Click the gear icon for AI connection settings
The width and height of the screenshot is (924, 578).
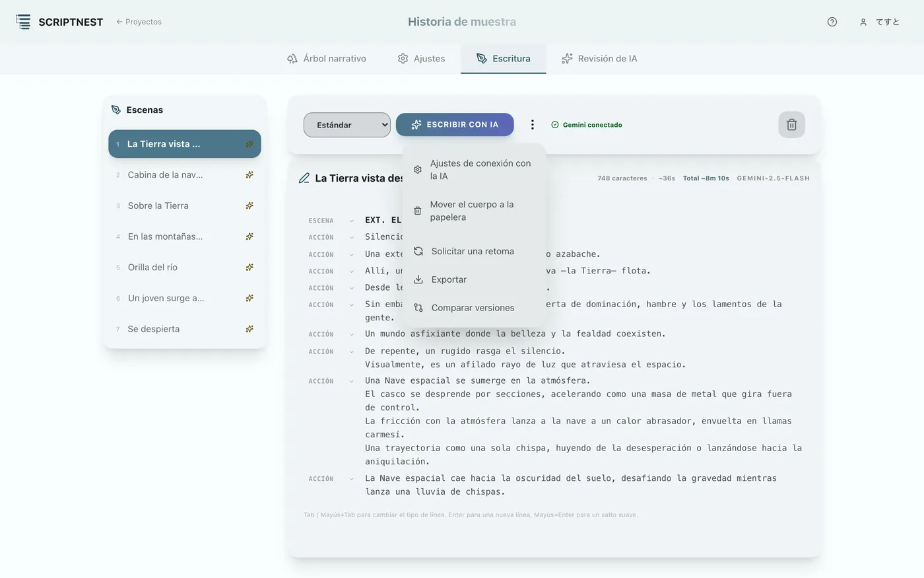[x=418, y=170]
